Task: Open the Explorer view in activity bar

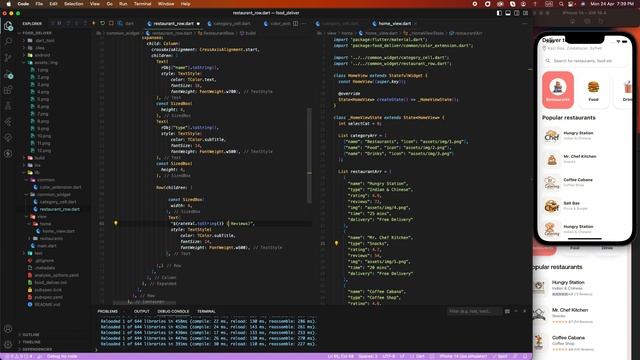Action: (8, 26)
